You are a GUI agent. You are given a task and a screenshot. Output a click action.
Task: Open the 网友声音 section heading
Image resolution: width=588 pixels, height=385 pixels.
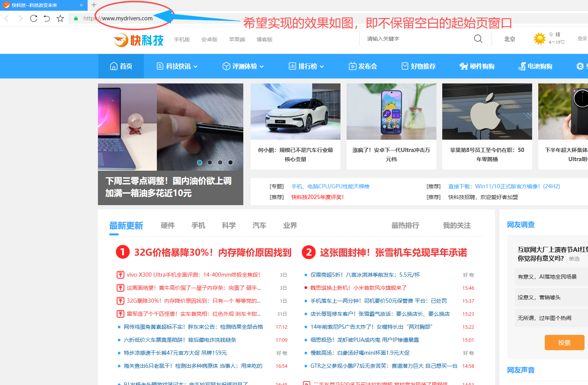521,370
